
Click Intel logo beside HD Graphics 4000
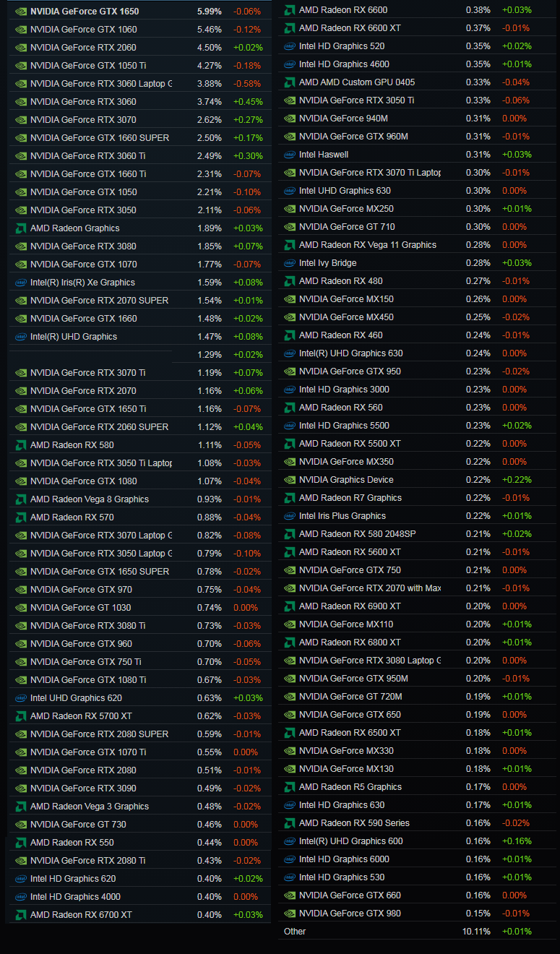(x=21, y=897)
